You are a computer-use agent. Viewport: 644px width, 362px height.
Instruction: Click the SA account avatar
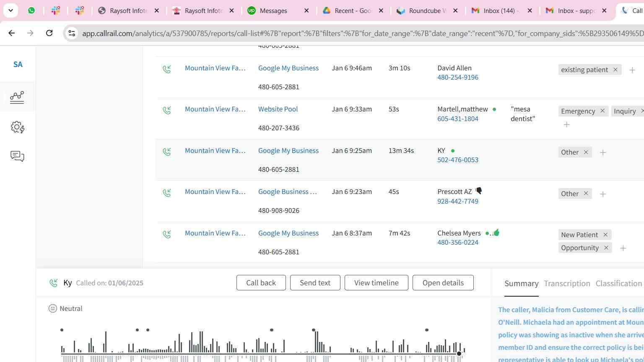pyautogui.click(x=18, y=65)
